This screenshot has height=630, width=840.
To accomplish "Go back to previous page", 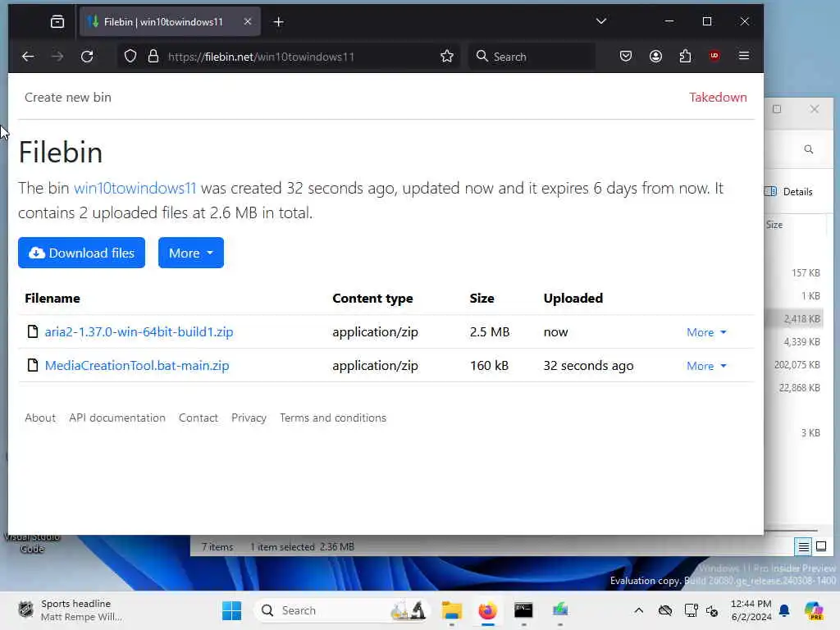I will click(28, 57).
